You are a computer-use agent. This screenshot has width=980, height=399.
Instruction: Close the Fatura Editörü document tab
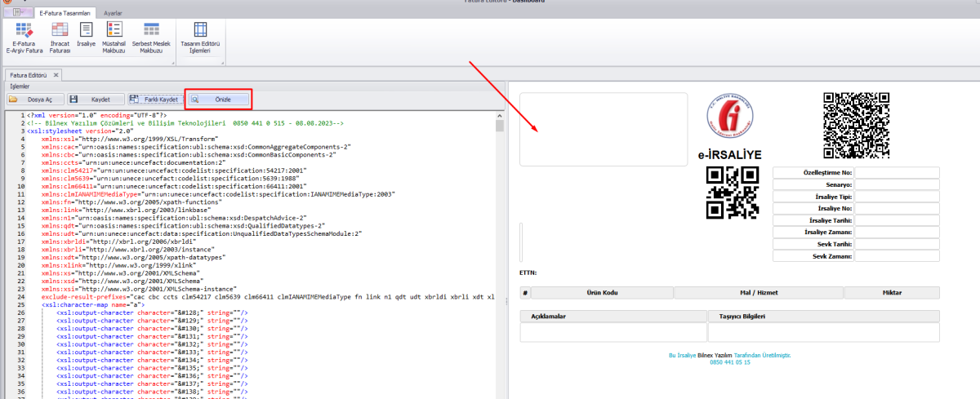tap(56, 75)
